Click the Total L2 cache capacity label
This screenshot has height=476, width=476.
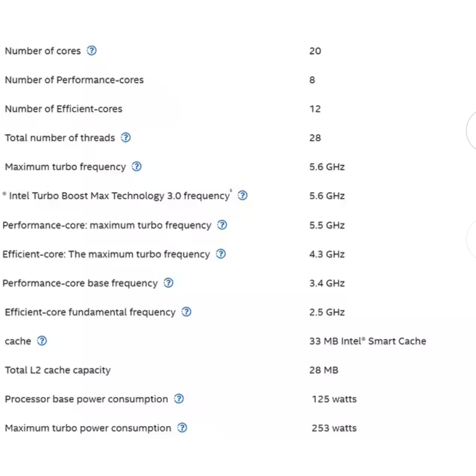click(58, 370)
